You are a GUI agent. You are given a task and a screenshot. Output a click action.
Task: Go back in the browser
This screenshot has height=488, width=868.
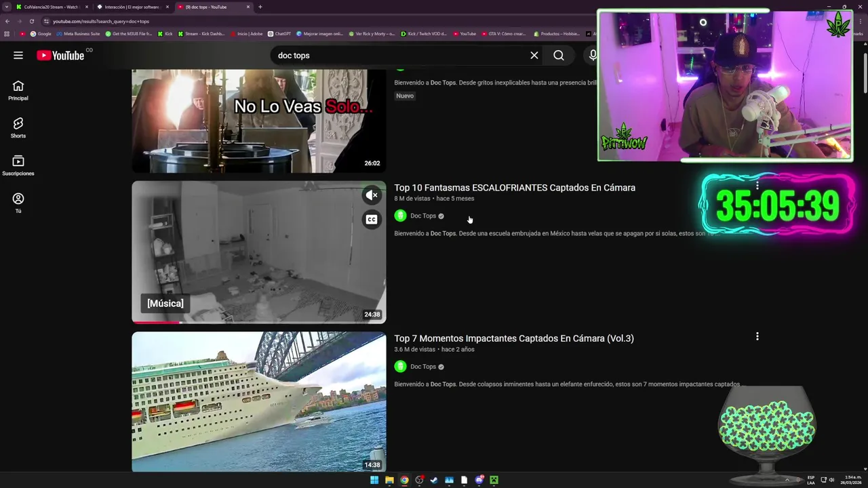tap(7, 21)
